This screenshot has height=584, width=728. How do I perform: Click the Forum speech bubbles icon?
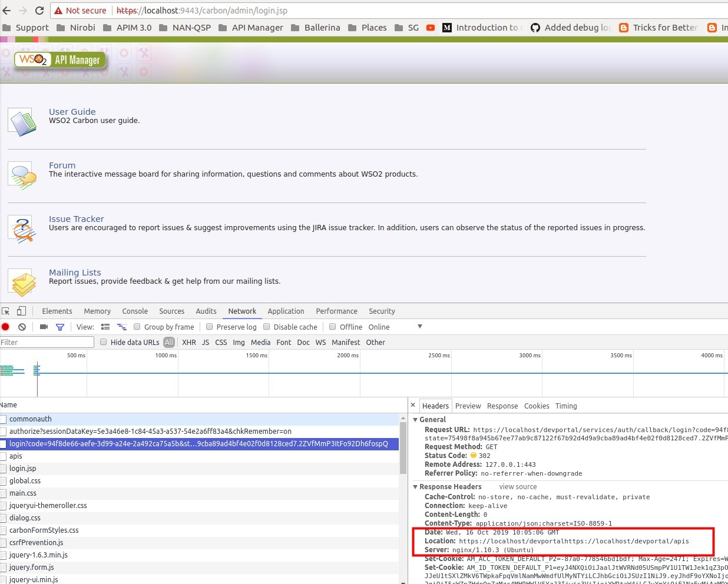[x=23, y=177]
